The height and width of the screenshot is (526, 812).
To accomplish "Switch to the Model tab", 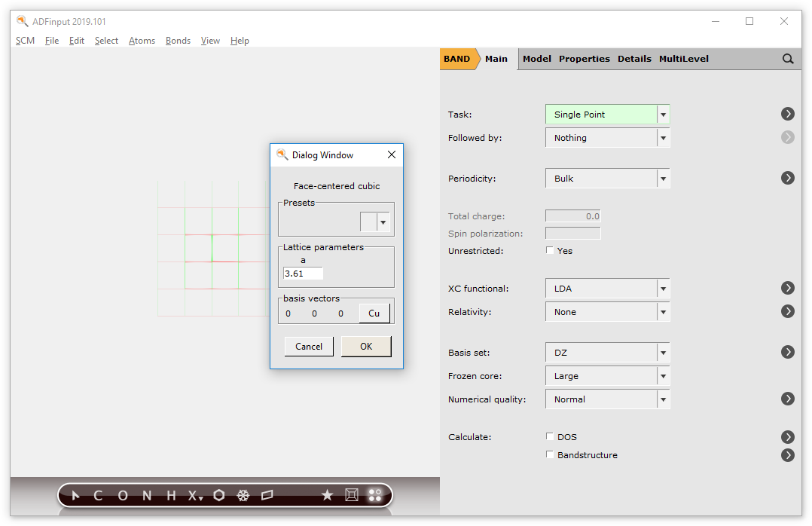I will 536,58.
